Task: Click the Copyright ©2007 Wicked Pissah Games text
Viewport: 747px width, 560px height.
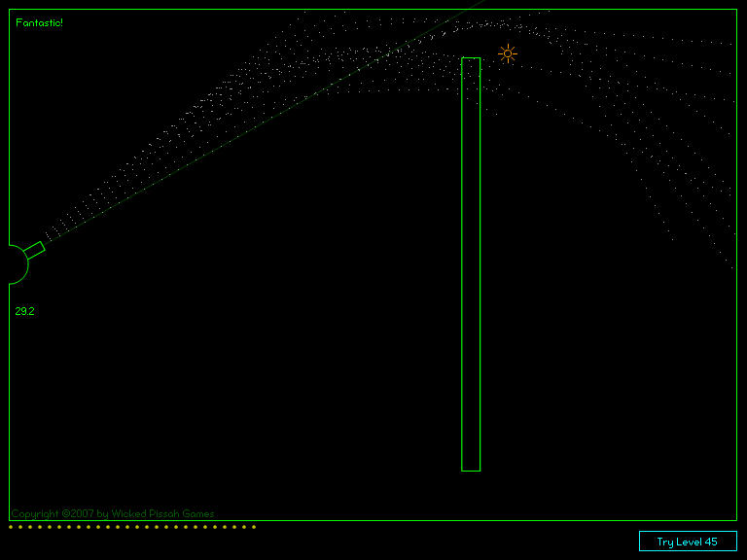Action: click(113, 513)
